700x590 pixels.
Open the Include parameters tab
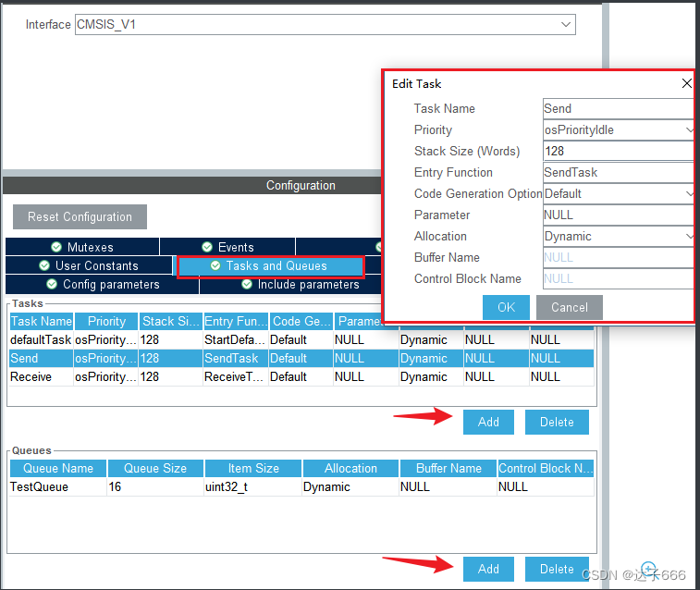(290, 284)
